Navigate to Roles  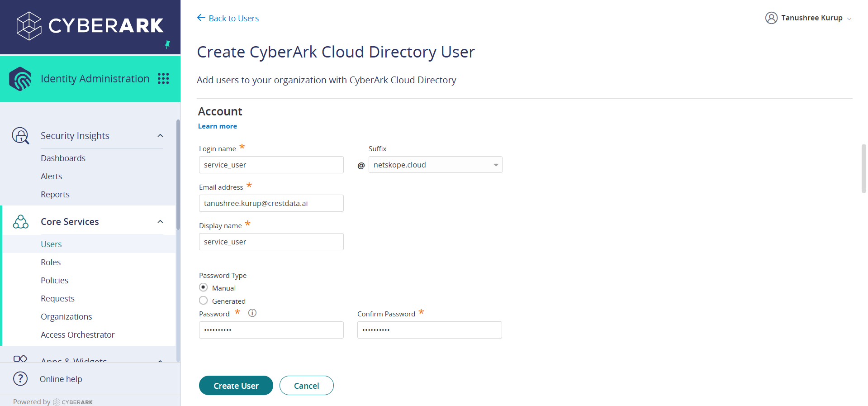(x=51, y=262)
